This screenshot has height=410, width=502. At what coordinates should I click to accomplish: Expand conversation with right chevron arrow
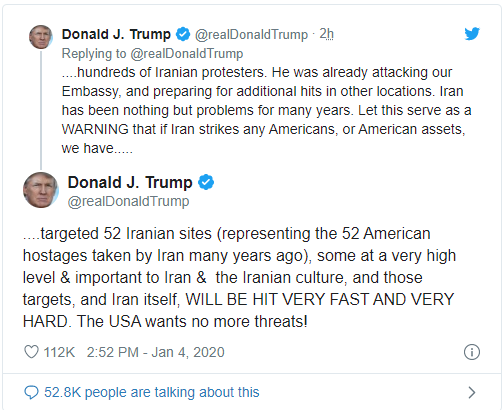(x=471, y=392)
